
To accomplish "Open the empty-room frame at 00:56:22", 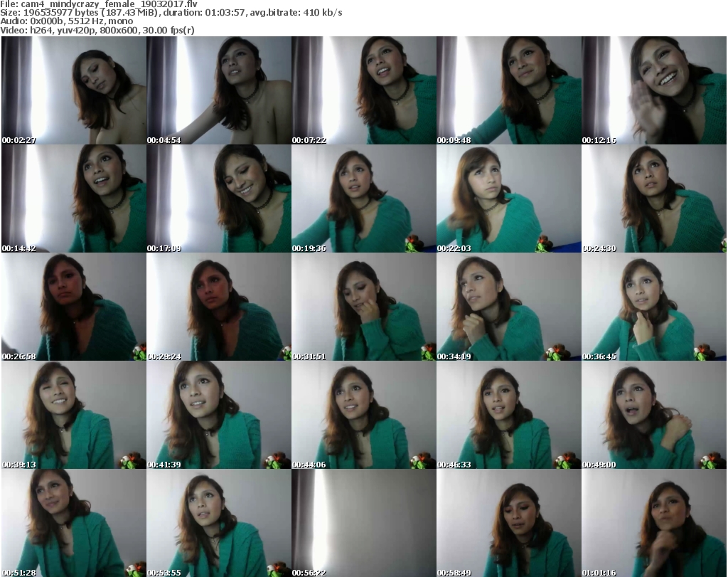I will (x=364, y=523).
